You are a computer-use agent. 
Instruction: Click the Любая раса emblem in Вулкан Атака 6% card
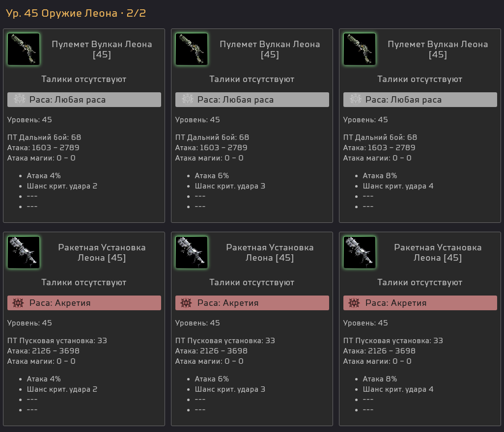187,99
